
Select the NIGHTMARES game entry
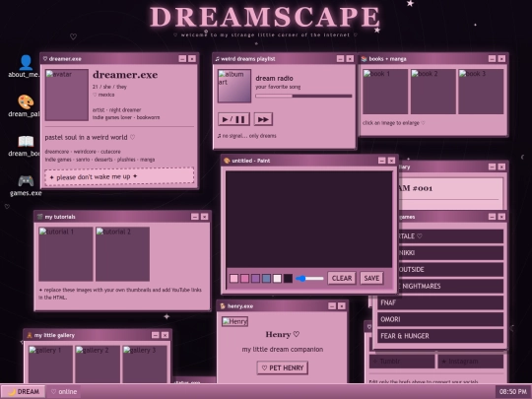pyautogui.click(x=451, y=286)
